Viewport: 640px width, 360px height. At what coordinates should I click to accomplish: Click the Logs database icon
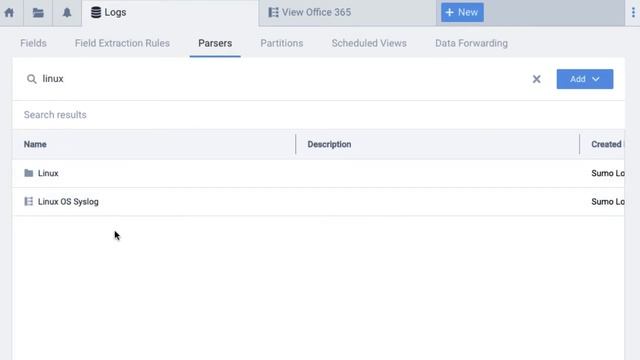click(x=96, y=12)
